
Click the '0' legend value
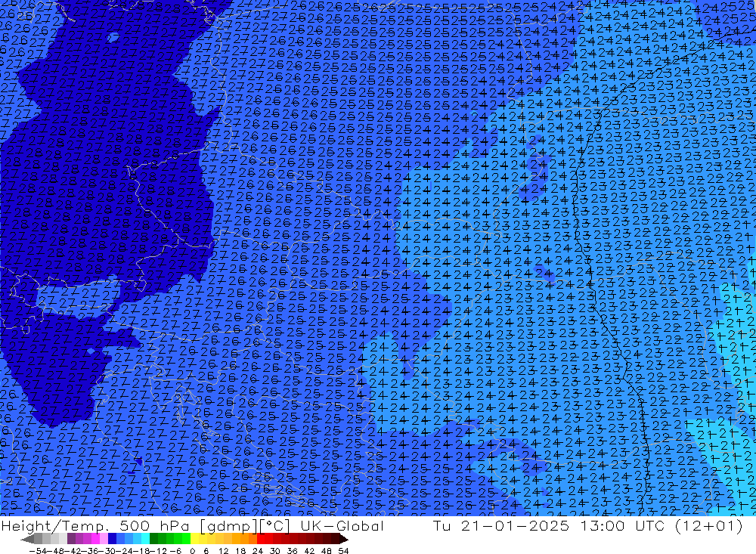point(192,551)
